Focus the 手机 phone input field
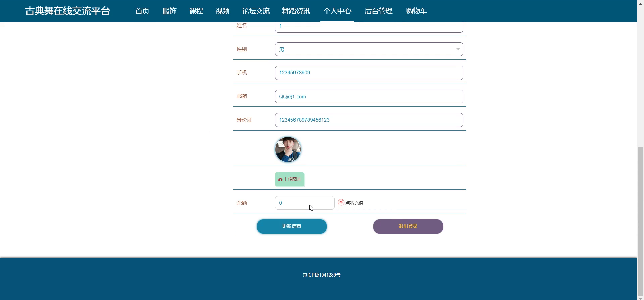The width and height of the screenshot is (644, 300). [369, 73]
